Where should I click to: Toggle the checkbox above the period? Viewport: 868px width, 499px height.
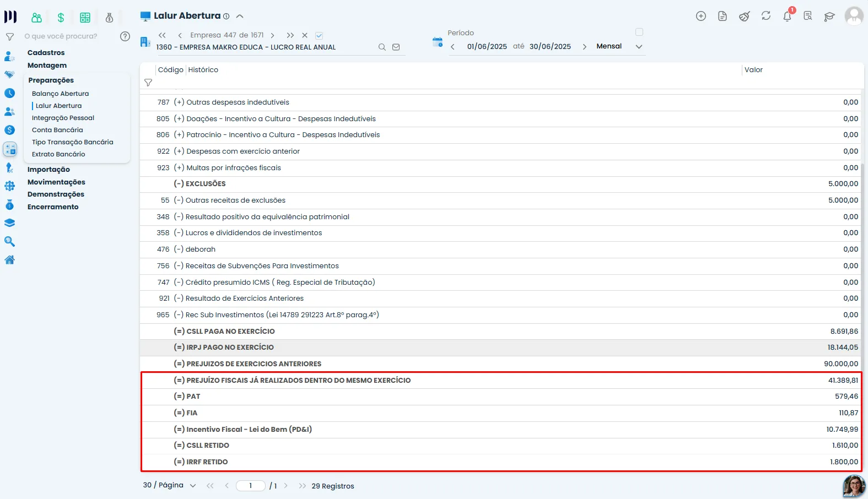coord(639,32)
